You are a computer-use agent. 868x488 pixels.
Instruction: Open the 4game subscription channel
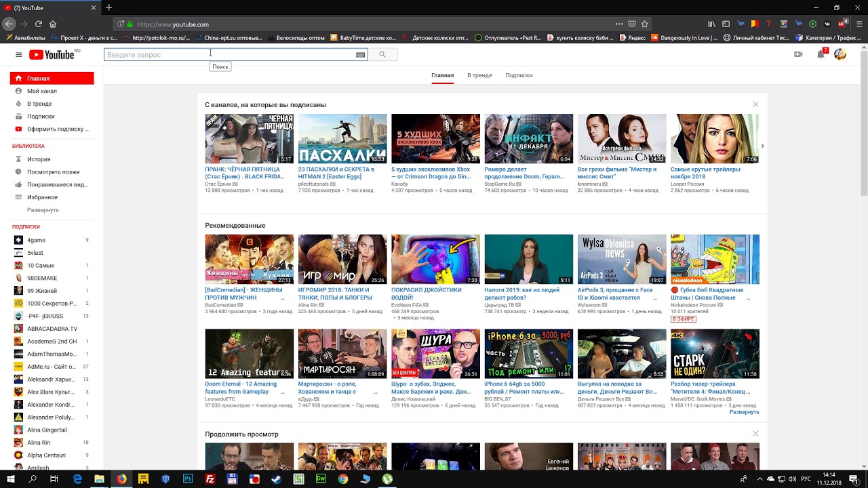click(x=52, y=240)
